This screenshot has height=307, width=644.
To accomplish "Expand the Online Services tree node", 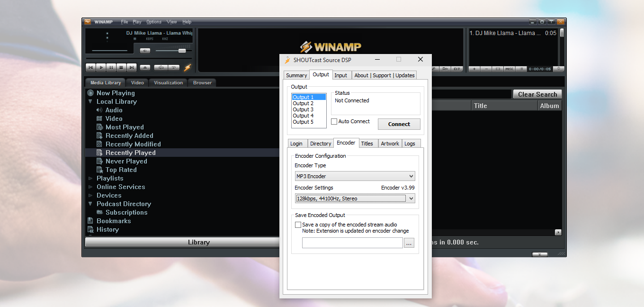I will tap(90, 187).
